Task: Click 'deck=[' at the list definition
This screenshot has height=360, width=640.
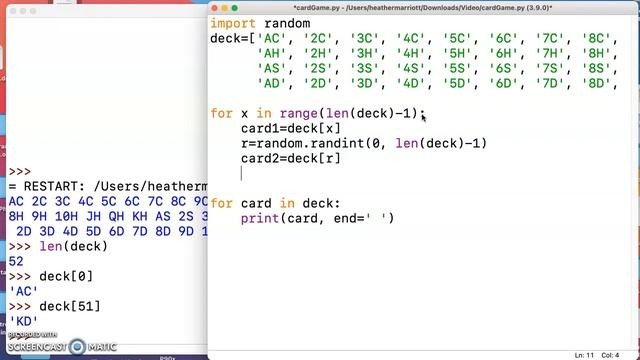Action: click(233, 39)
